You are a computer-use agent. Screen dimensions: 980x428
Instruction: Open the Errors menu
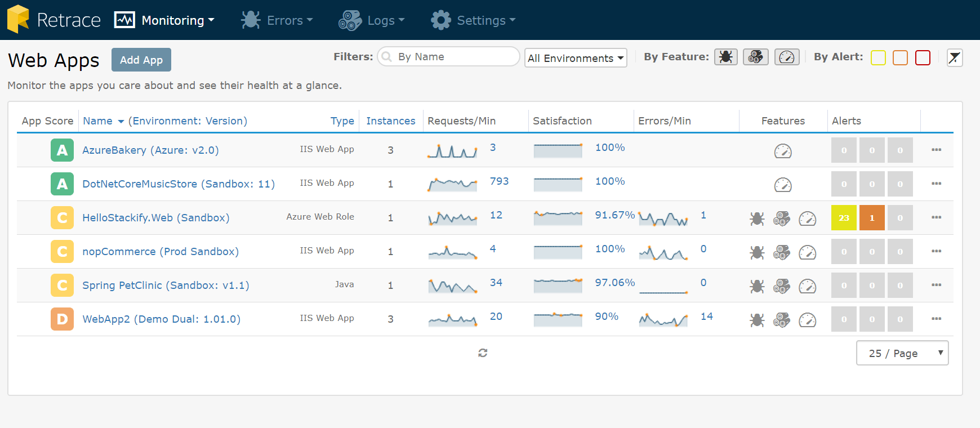pyautogui.click(x=277, y=20)
